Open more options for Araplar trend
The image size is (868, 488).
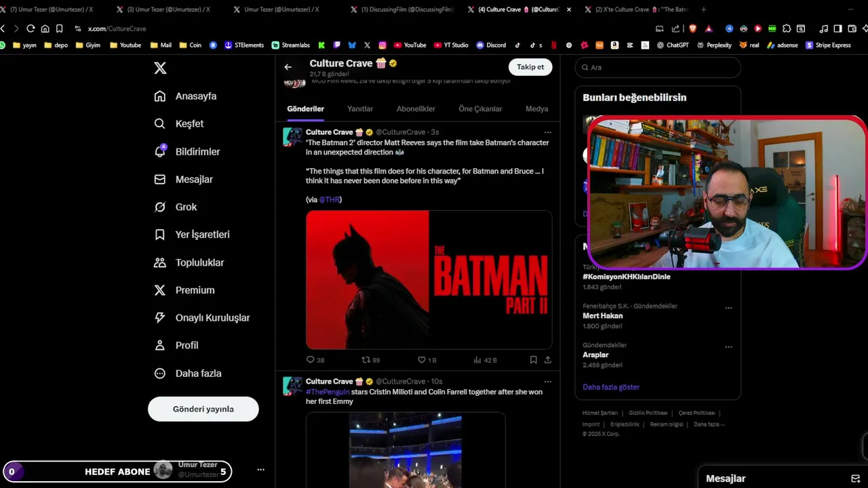tap(728, 347)
